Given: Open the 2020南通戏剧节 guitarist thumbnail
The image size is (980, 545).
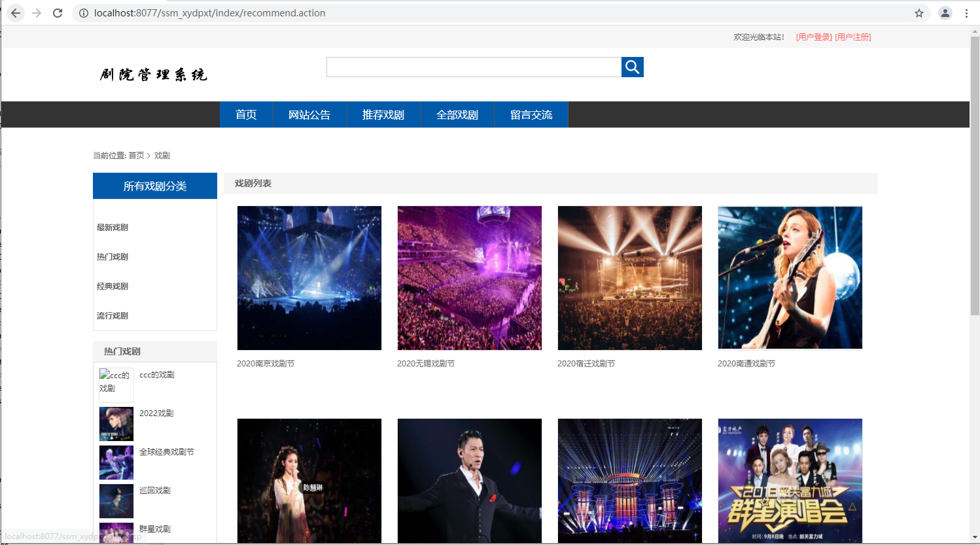Looking at the screenshot, I should (x=790, y=278).
